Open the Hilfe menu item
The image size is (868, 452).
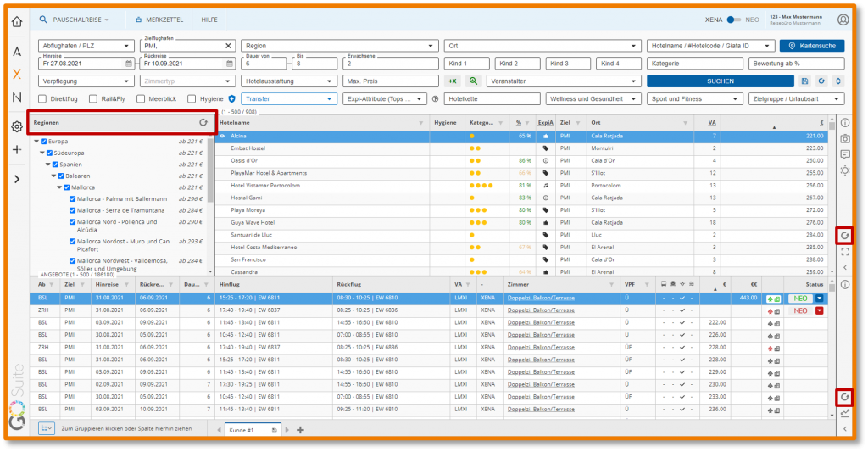click(x=209, y=19)
